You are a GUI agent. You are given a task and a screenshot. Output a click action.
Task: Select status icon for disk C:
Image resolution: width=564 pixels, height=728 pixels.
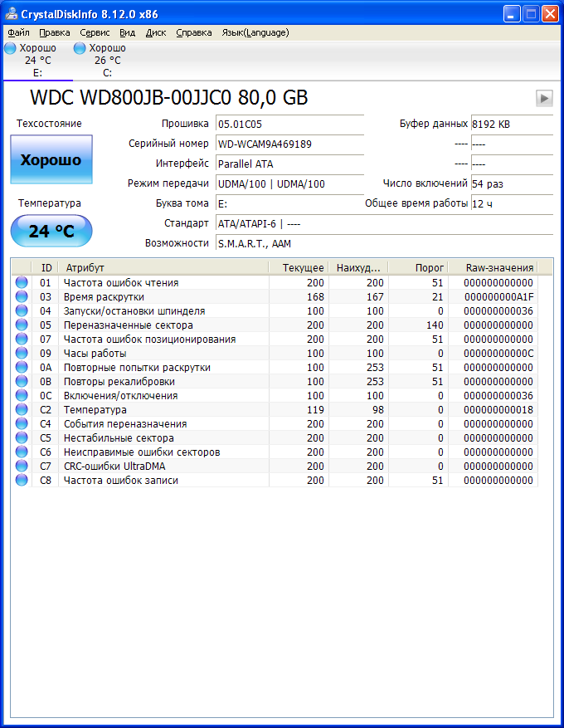click(80, 48)
